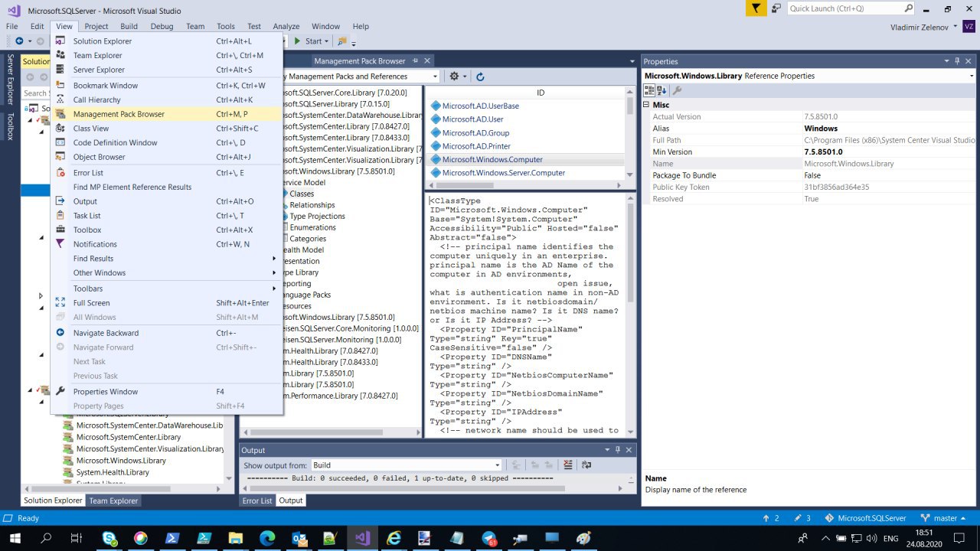This screenshot has height=551, width=980.
Task: Click the Navigate Backward menu icon
Action: point(60,333)
